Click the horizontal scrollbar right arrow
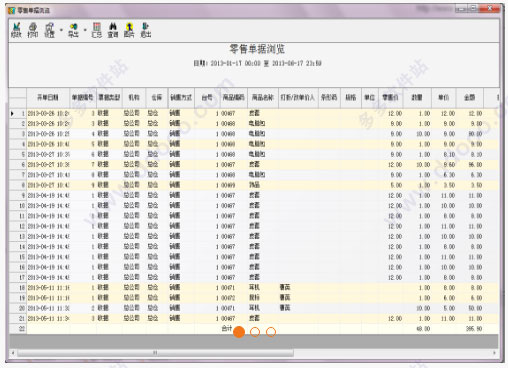The height and width of the screenshot is (368, 508). pyautogui.click(x=494, y=353)
